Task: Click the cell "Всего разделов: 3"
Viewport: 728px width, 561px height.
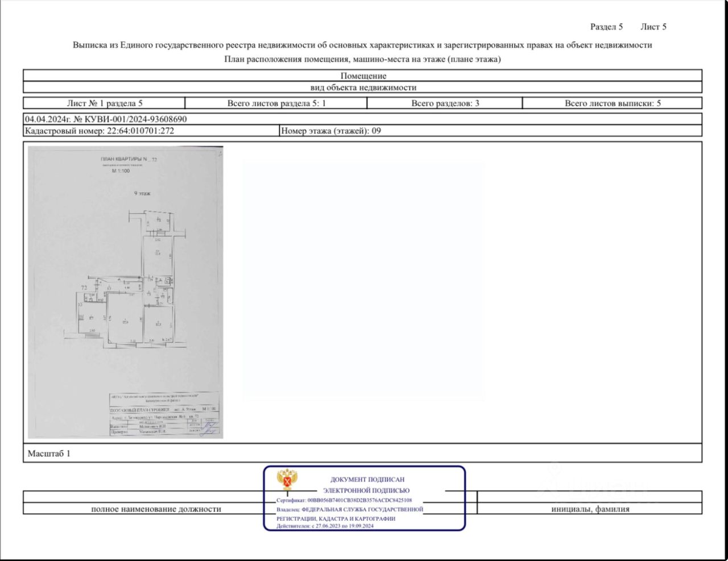Action: point(445,103)
